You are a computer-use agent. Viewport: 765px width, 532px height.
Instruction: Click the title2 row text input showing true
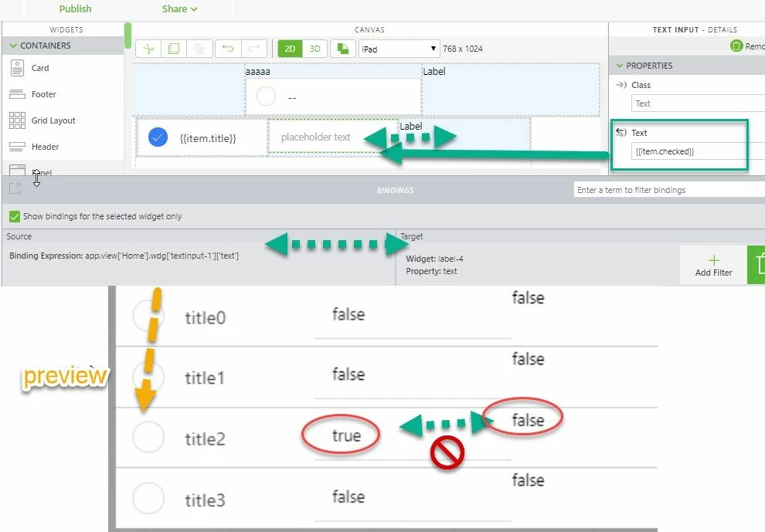413,437
